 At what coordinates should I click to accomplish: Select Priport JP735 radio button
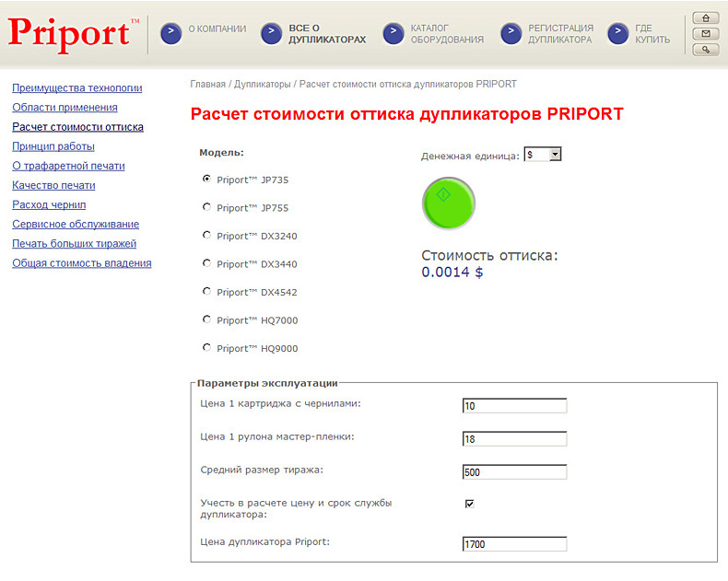point(206,179)
